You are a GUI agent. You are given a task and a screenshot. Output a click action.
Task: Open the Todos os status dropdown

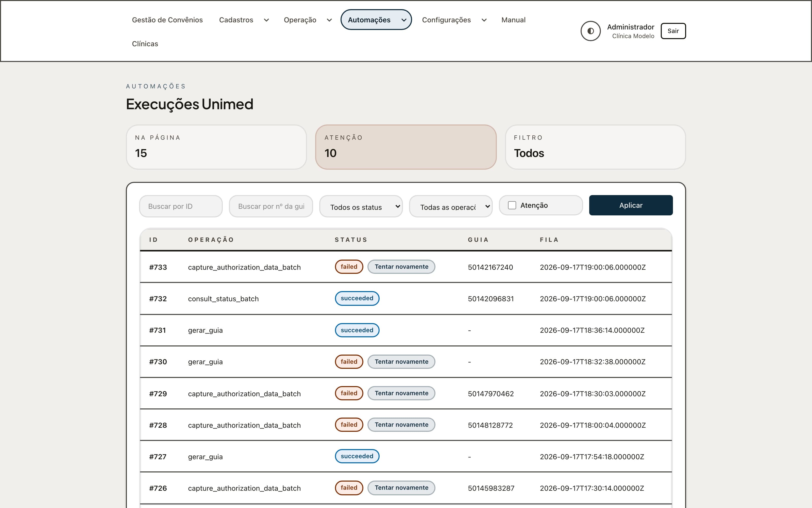coord(361,206)
